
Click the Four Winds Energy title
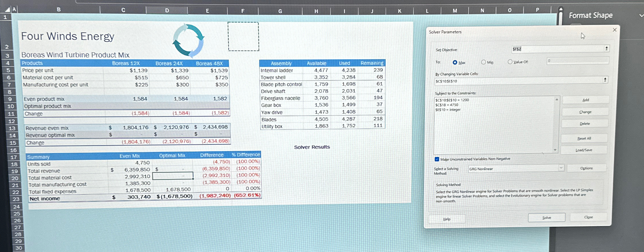point(68,36)
